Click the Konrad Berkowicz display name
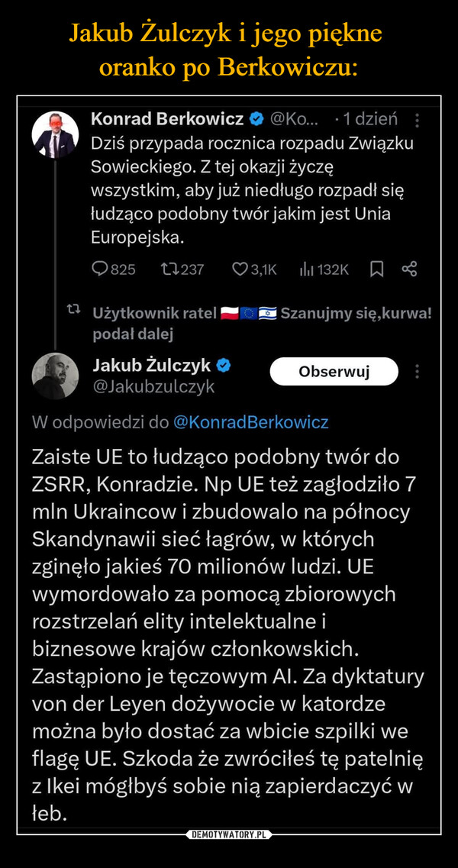Viewport: 458px width, 868px height. pyautogui.click(x=167, y=119)
